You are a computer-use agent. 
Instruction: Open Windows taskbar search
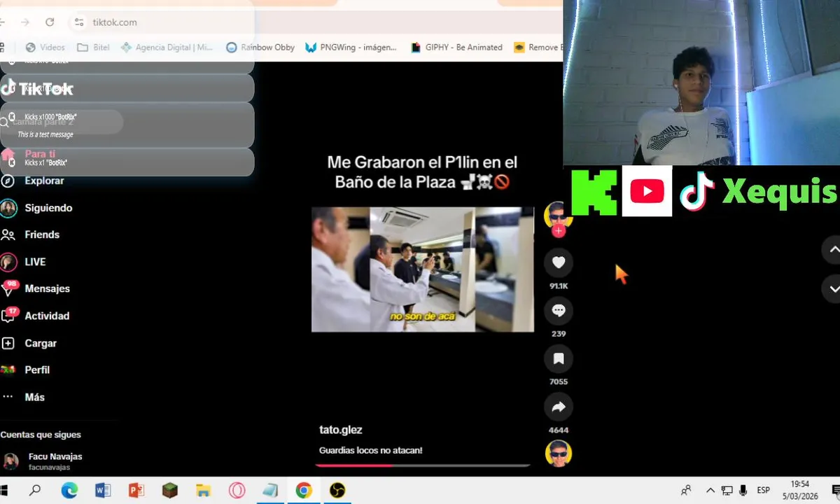35,491
